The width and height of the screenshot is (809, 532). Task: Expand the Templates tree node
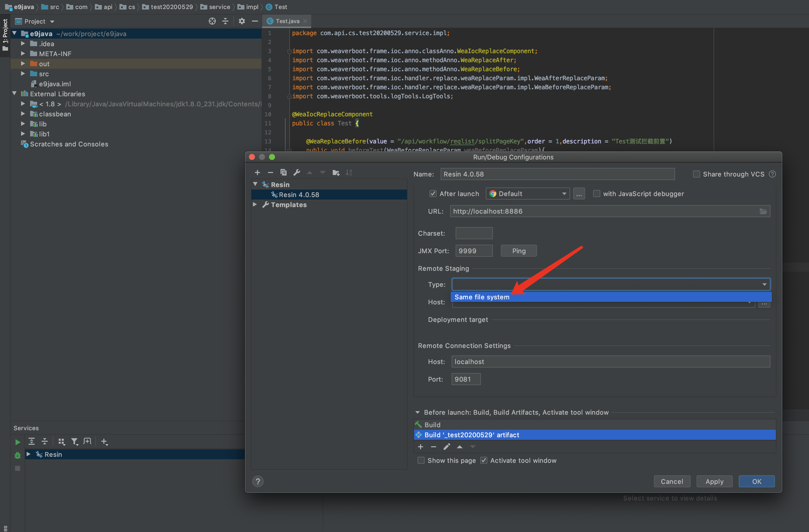(255, 205)
